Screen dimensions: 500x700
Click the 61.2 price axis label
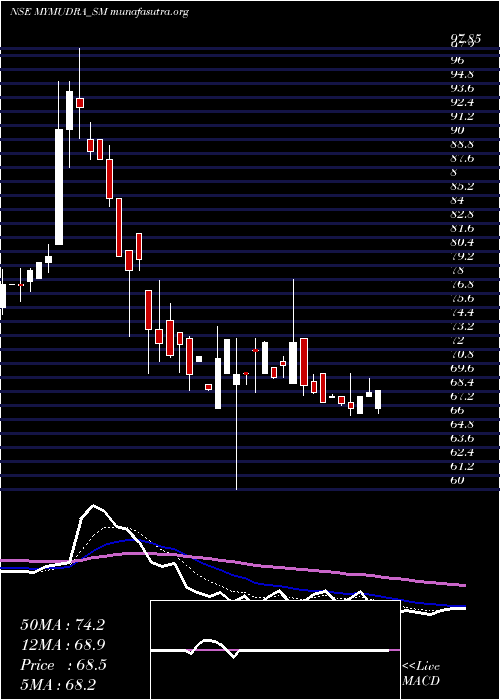(462, 467)
